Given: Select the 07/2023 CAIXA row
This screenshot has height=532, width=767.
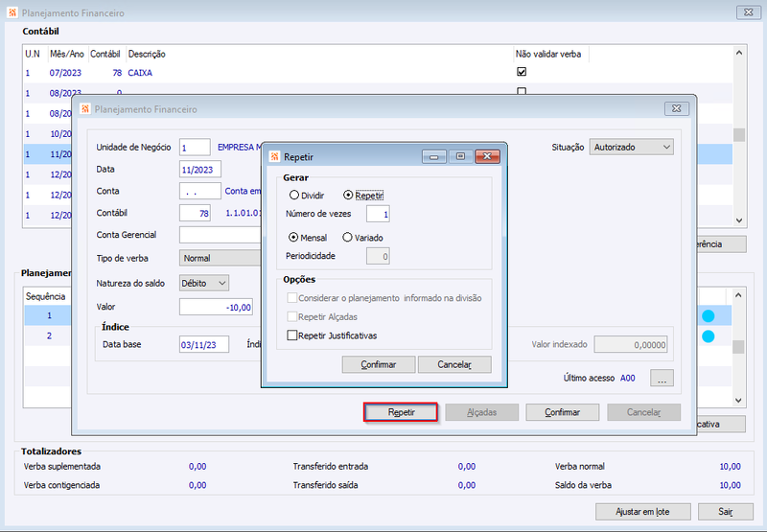Looking at the screenshot, I should pyautogui.click(x=378, y=73).
